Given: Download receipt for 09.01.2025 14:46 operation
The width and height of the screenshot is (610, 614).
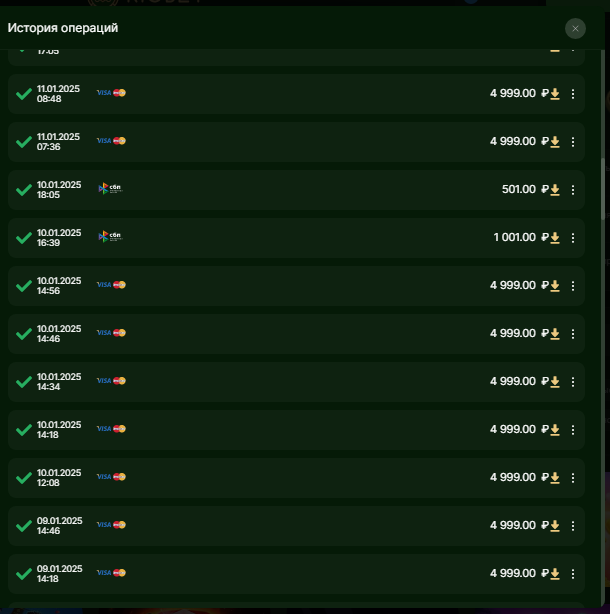Looking at the screenshot, I should (555, 526).
